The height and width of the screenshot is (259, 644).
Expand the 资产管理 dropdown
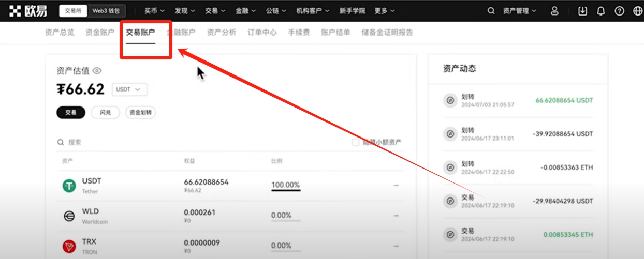coord(519,11)
